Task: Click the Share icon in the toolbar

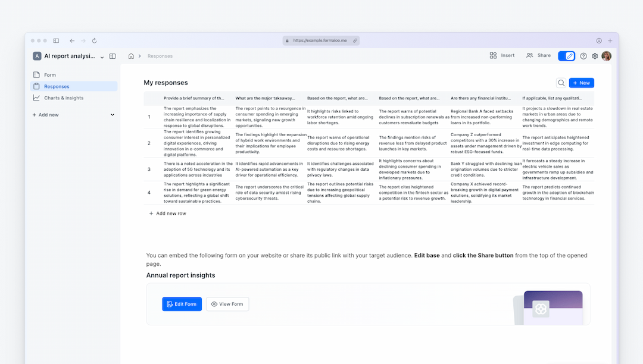Action: coord(530,55)
